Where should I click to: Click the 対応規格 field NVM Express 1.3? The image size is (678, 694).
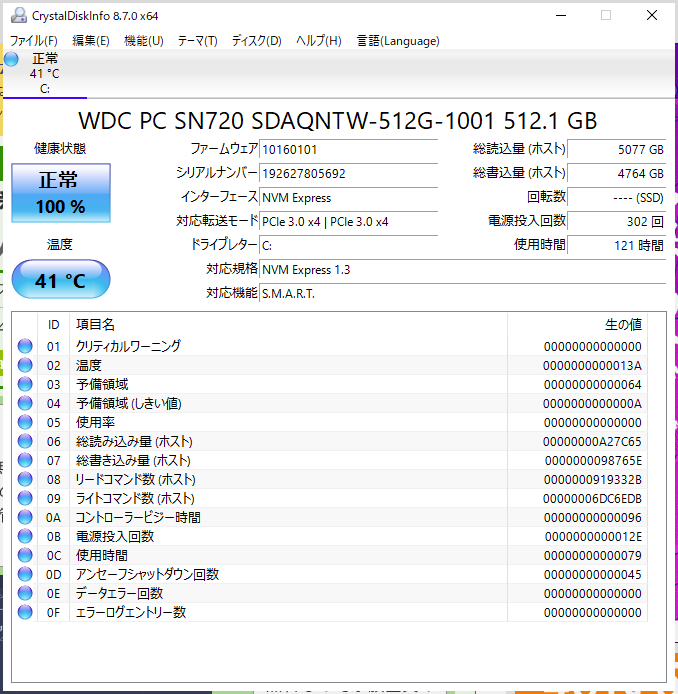pyautogui.click(x=462, y=270)
